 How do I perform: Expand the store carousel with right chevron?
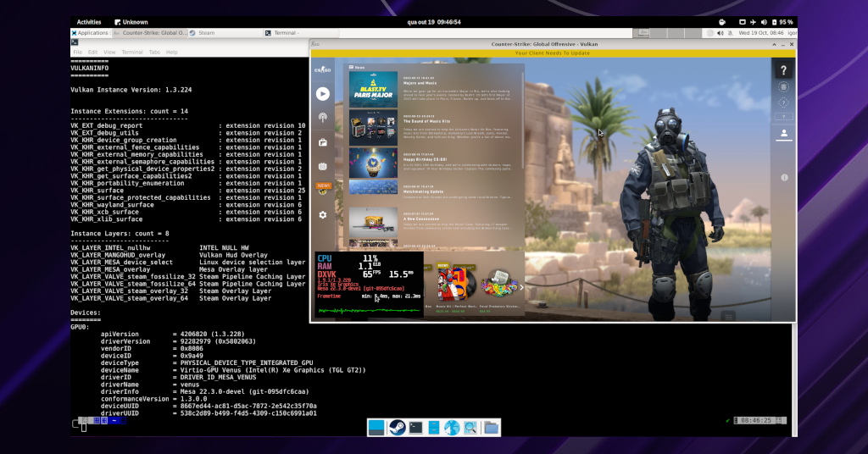pos(520,287)
